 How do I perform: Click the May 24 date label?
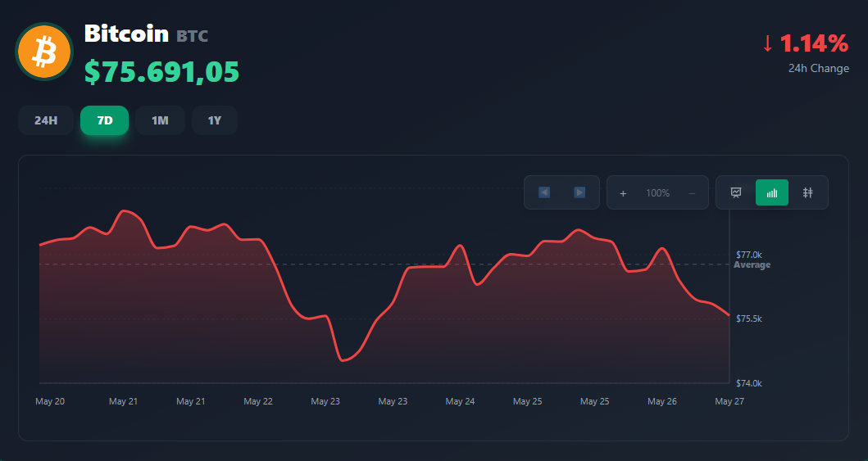(x=460, y=401)
